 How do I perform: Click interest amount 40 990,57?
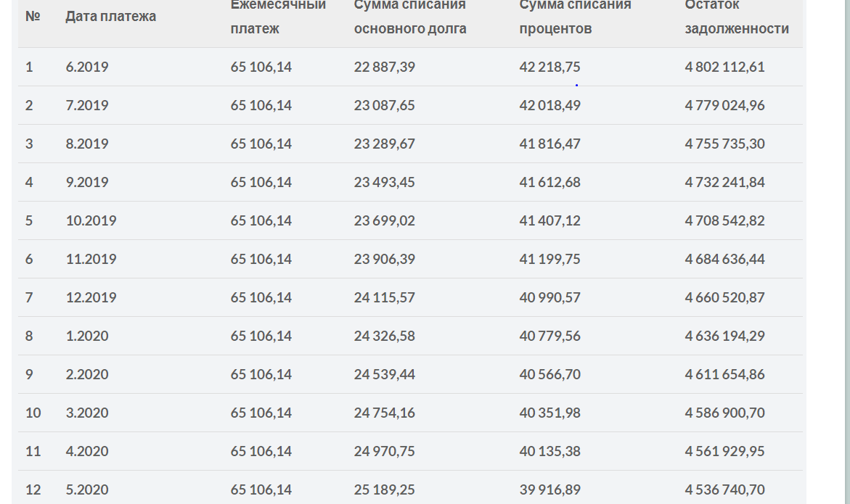tap(549, 297)
